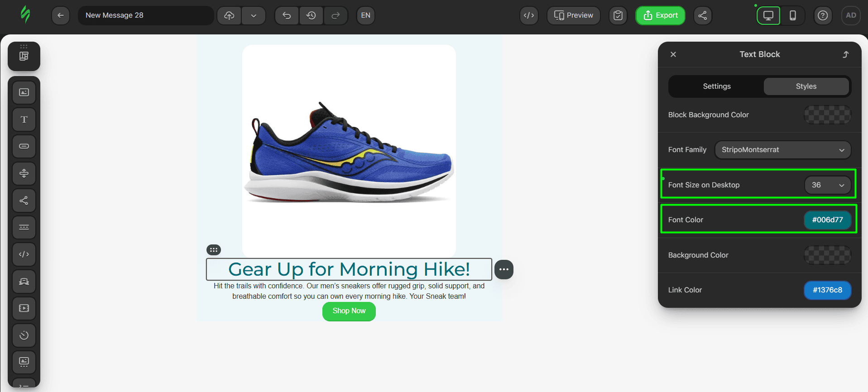Screen dimensions: 868x392
Task: Click the back arrow beside message name
Action: [61, 15]
